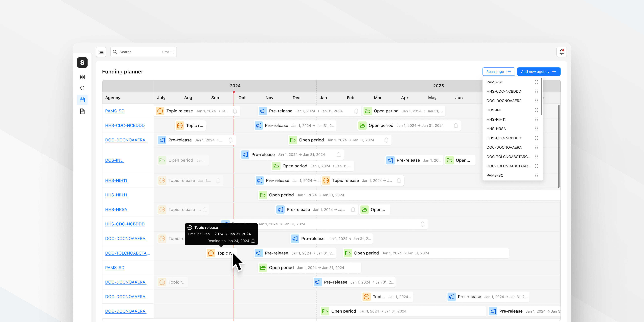
Task: Click the Add new agency button
Action: 539,71
